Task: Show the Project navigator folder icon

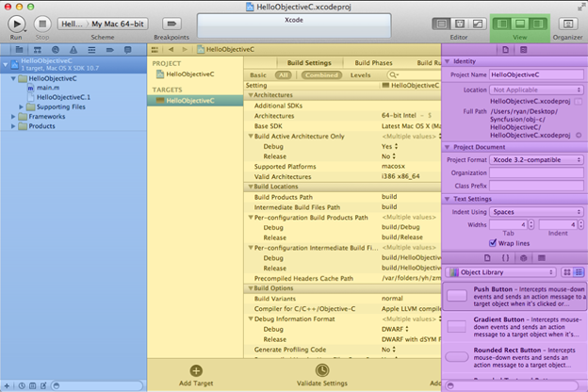Action: coord(19,50)
